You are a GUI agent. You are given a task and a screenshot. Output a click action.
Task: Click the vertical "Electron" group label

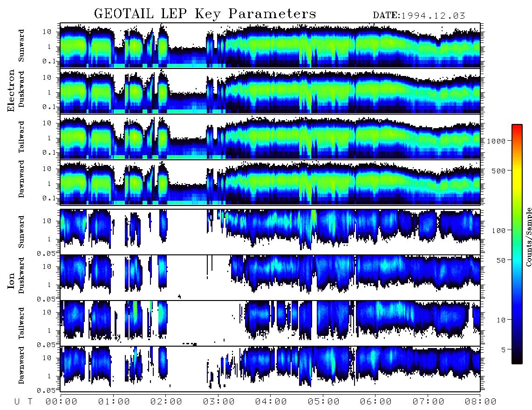point(11,90)
